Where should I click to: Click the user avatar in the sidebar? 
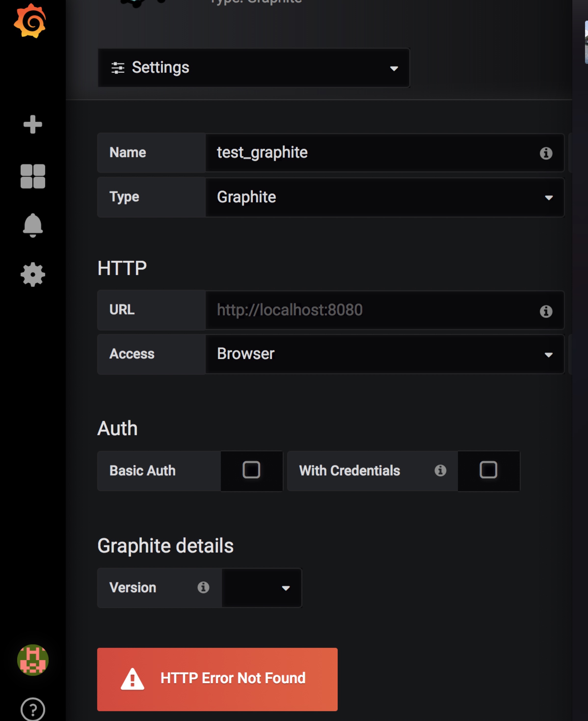pos(33,659)
